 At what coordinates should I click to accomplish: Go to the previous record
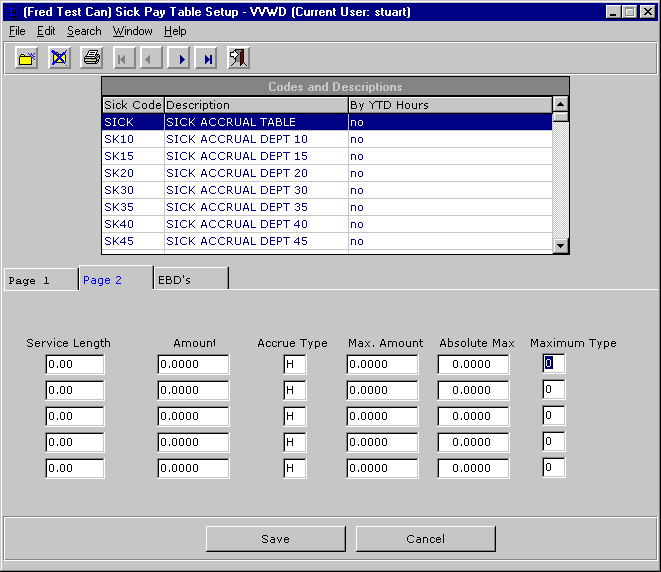[151, 59]
